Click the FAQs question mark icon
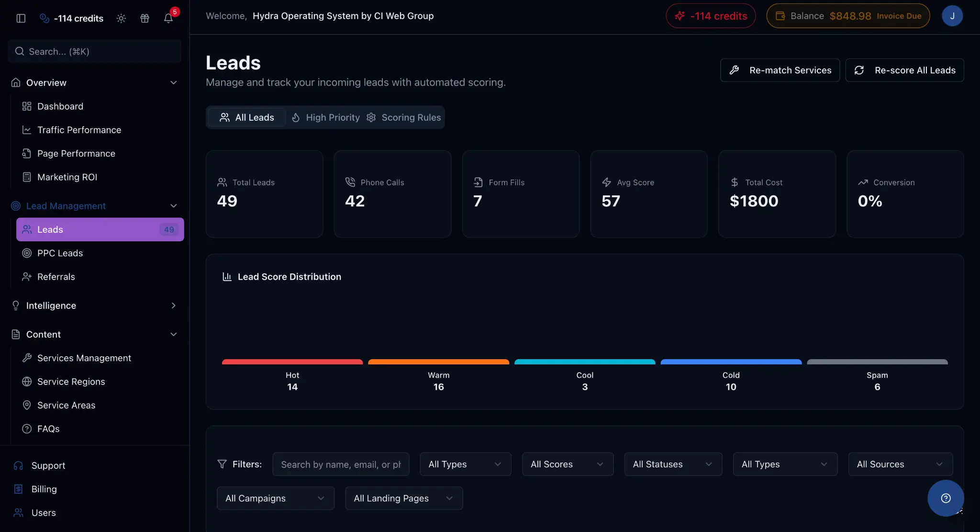This screenshot has height=532, width=980. (x=28, y=429)
